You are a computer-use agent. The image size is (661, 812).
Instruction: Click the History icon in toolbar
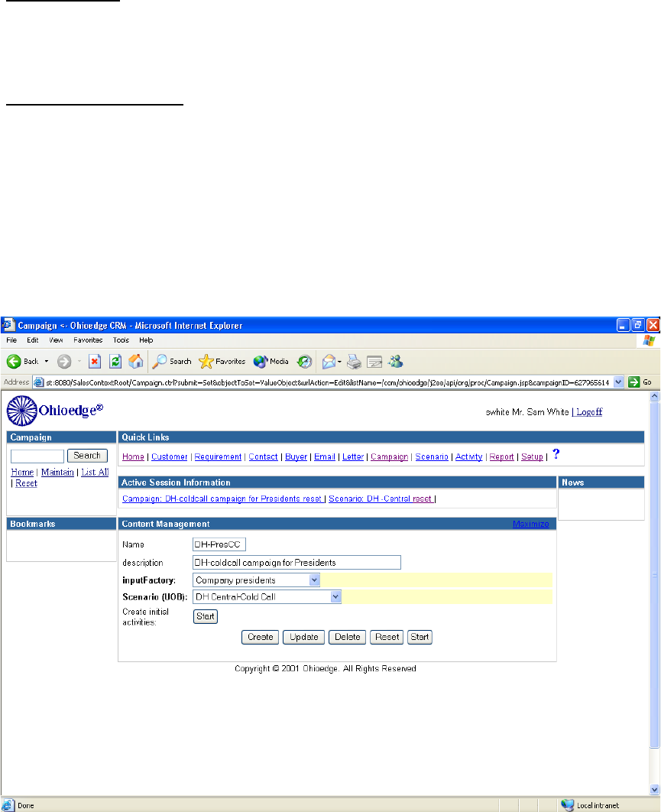pos(304,361)
